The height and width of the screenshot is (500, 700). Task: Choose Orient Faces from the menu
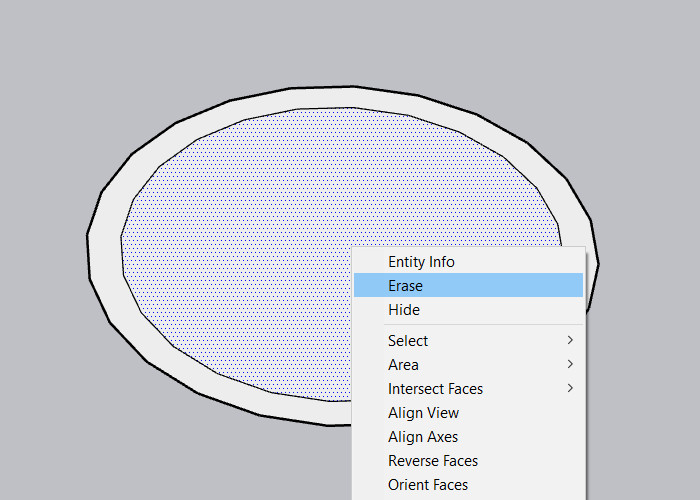(428, 485)
